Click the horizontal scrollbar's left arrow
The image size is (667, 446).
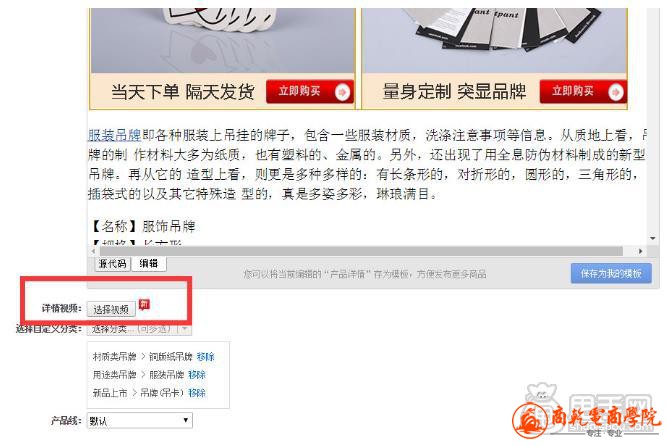click(x=93, y=251)
